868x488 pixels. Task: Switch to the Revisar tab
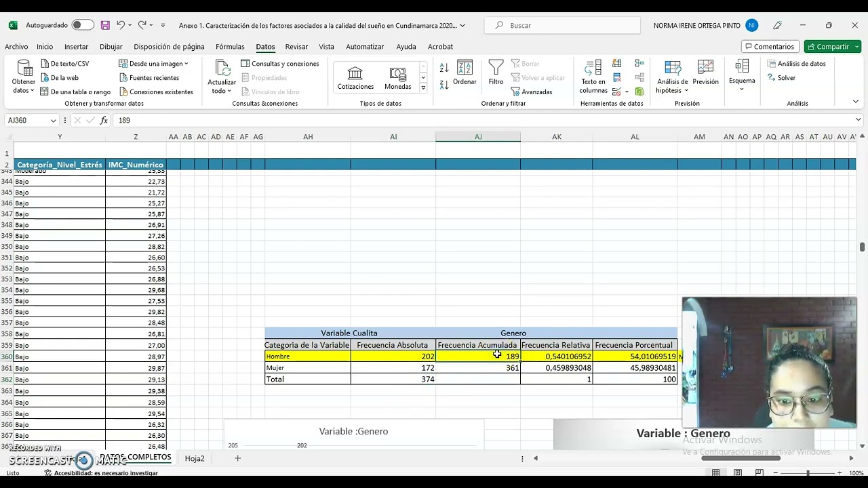[296, 47]
